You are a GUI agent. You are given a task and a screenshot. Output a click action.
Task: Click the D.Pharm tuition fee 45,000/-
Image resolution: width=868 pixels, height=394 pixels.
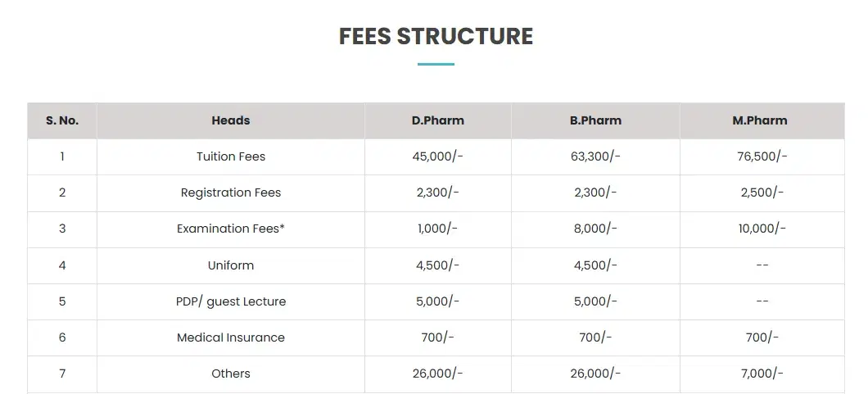[x=437, y=156]
